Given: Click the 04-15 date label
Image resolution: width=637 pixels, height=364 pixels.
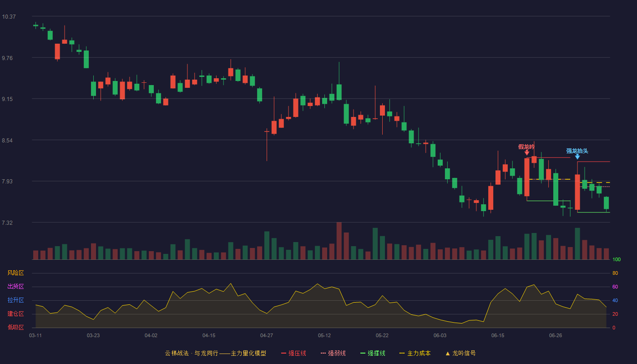Looking at the screenshot, I should [x=209, y=335].
